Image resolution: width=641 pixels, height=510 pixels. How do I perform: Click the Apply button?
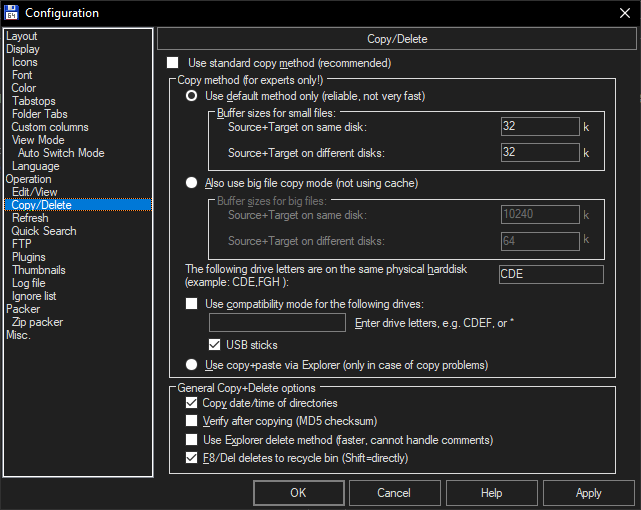588,493
